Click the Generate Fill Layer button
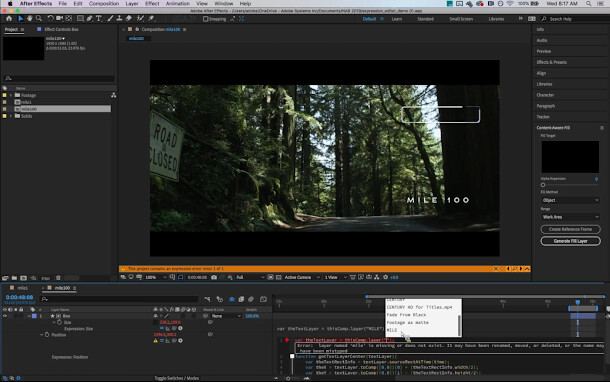Image resolution: width=610 pixels, height=382 pixels. pyautogui.click(x=570, y=241)
